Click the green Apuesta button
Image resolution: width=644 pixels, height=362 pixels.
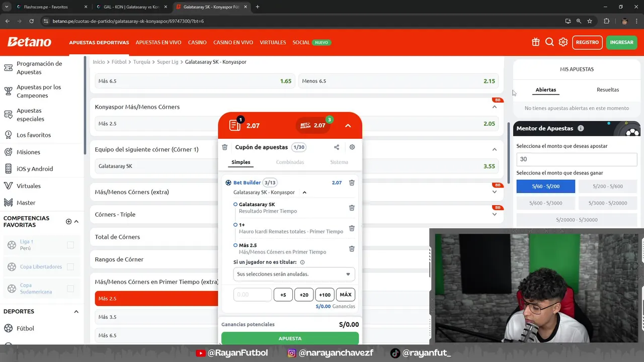click(290, 338)
